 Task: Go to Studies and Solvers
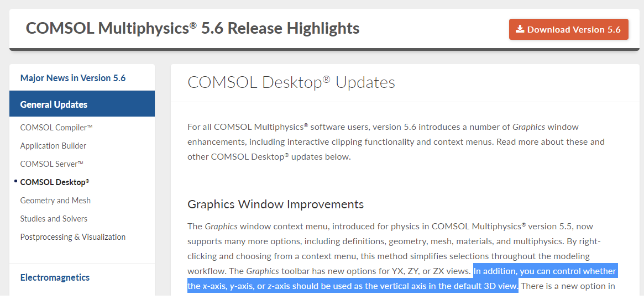(x=54, y=218)
